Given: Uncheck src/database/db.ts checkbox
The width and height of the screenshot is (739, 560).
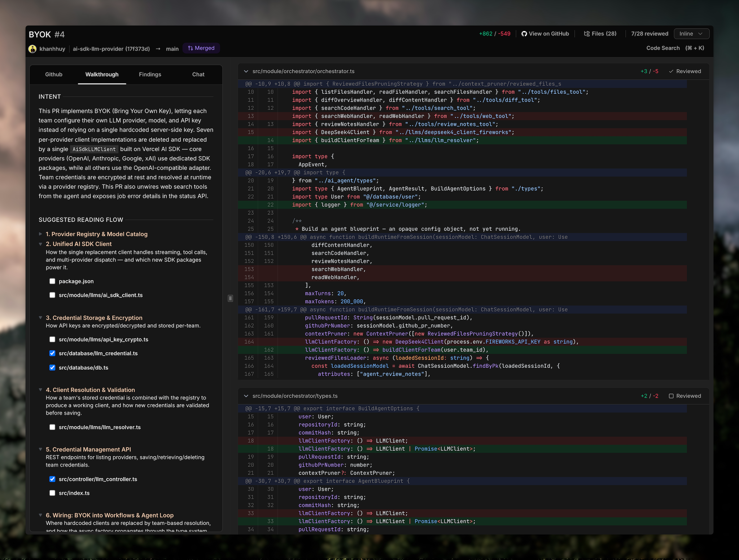Looking at the screenshot, I should [52, 367].
